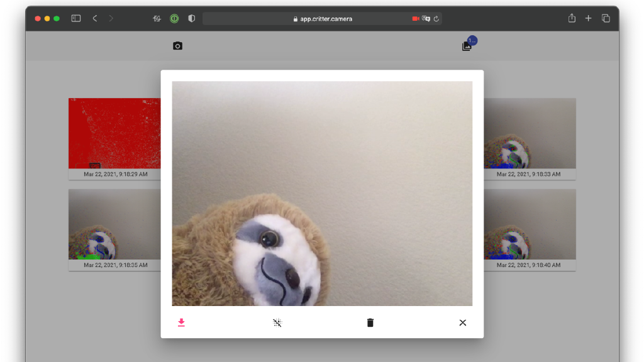Open the photo gallery tab with badge
This screenshot has height=362, width=644.
click(x=467, y=46)
